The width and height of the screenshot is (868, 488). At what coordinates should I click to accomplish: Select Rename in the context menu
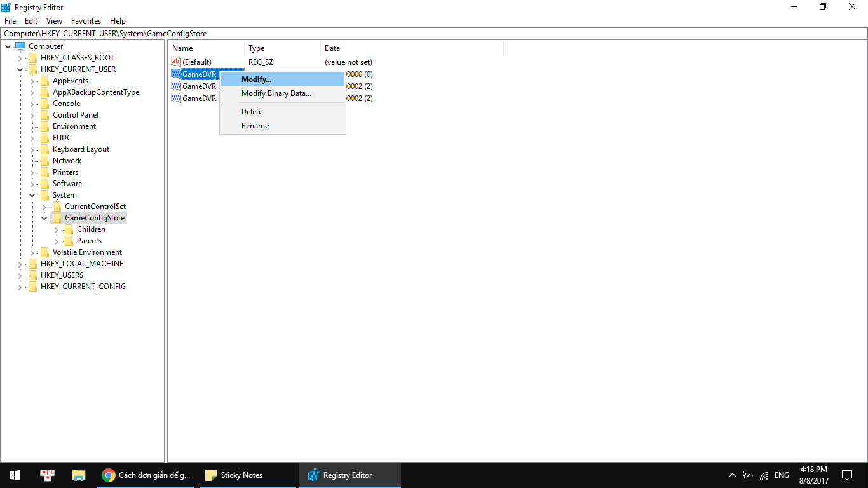click(255, 125)
